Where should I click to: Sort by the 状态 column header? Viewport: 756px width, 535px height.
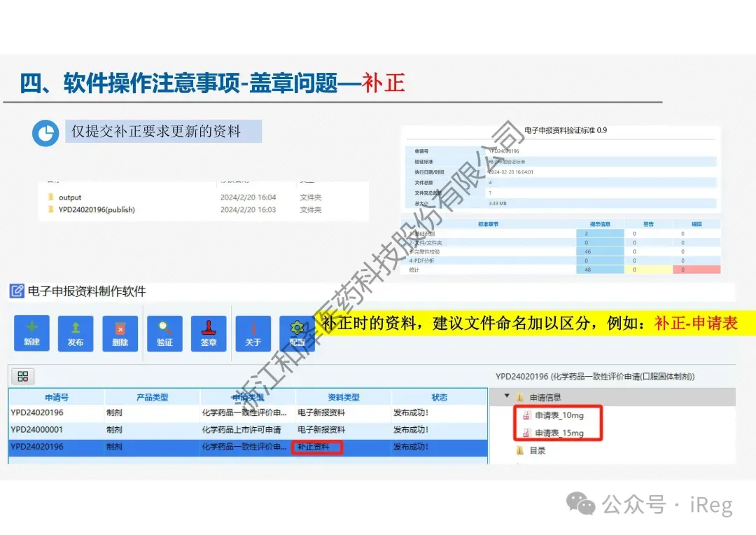coord(439,398)
